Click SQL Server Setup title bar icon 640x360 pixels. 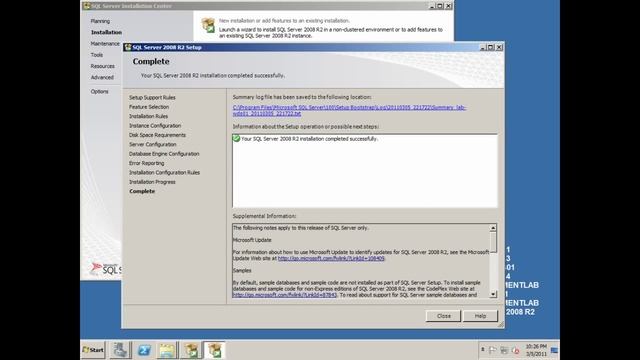[x=128, y=47]
